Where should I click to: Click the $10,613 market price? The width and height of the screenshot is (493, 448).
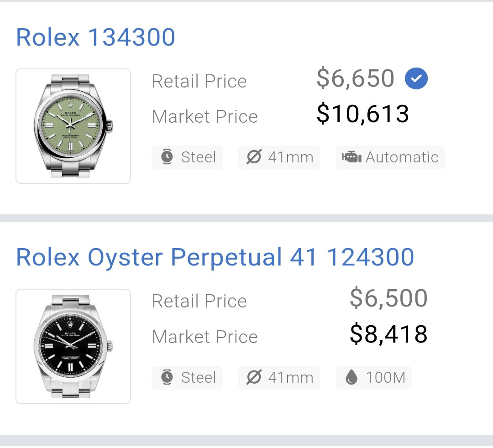pyautogui.click(x=362, y=114)
